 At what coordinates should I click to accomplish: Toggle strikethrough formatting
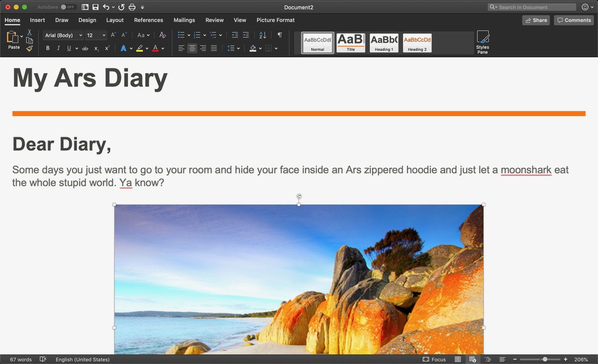[85, 48]
